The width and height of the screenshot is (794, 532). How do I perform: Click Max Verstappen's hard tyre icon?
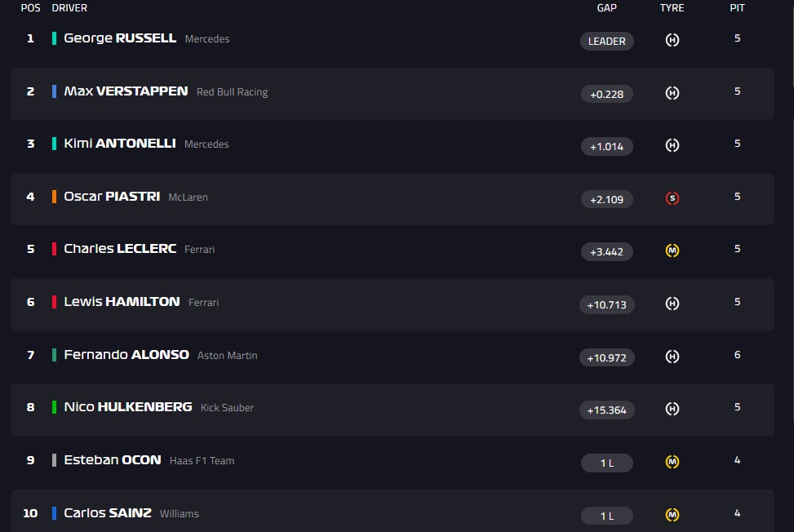pyautogui.click(x=672, y=93)
